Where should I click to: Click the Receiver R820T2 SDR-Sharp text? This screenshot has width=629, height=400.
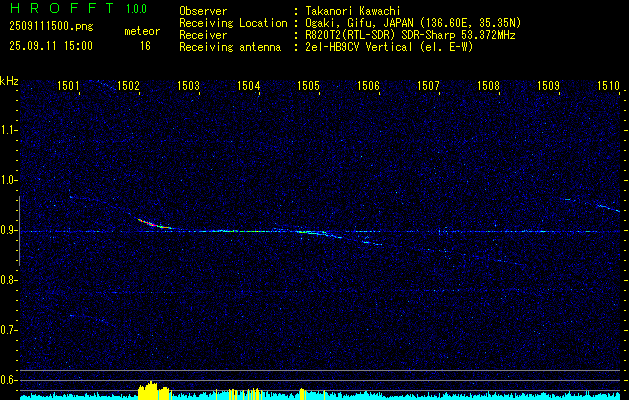[410, 35]
